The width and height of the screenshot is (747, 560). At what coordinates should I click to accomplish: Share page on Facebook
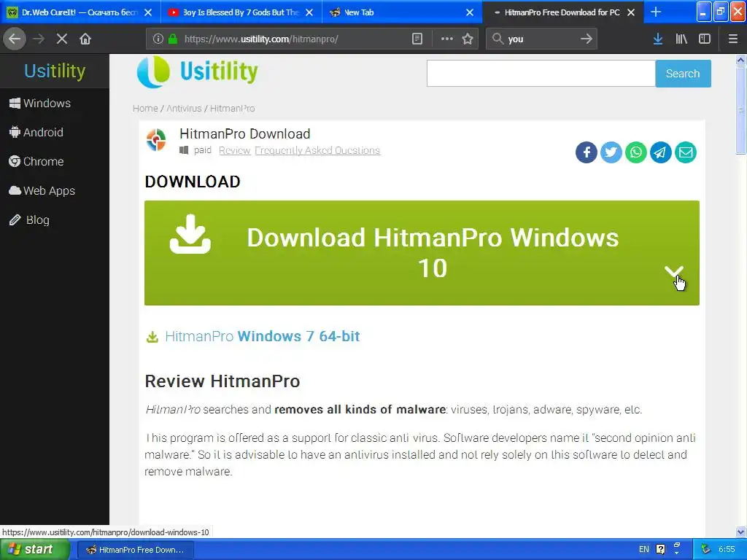[586, 152]
